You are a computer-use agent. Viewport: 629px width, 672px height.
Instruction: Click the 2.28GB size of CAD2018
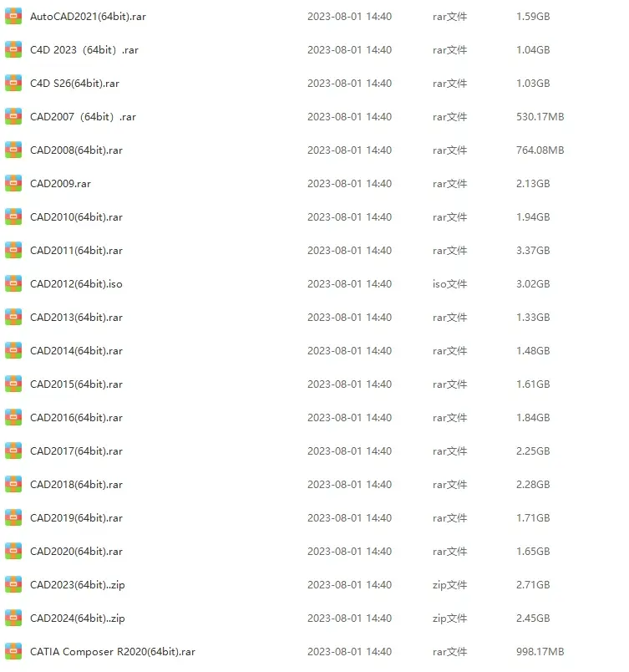point(533,484)
